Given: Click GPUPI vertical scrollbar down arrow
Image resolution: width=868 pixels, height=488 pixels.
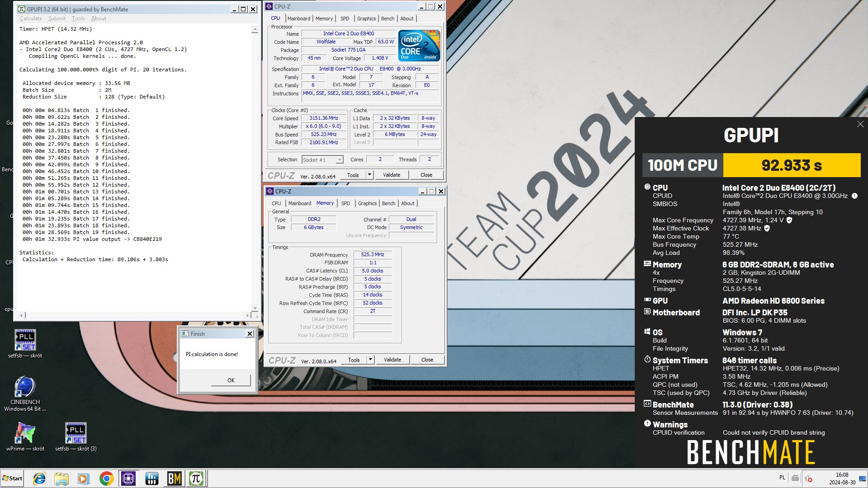Looking at the screenshot, I should click(255, 308).
